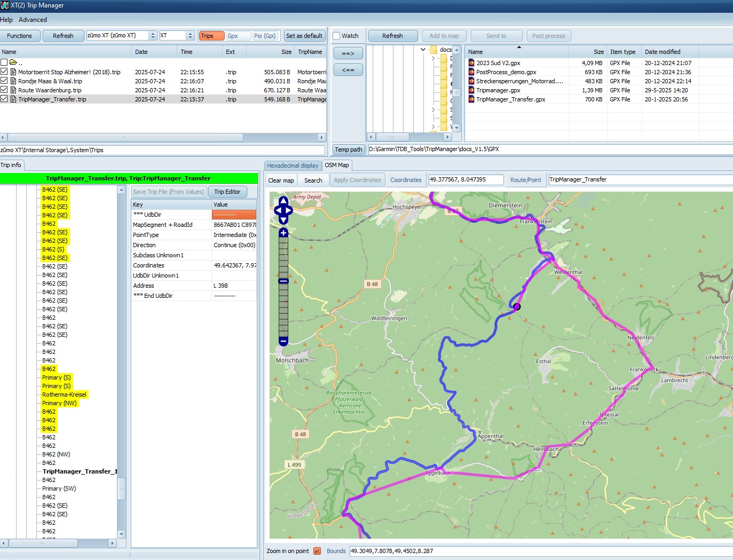Image resolution: width=733 pixels, height=560 pixels.
Task: Click the Trip Editor button
Action: [227, 192]
